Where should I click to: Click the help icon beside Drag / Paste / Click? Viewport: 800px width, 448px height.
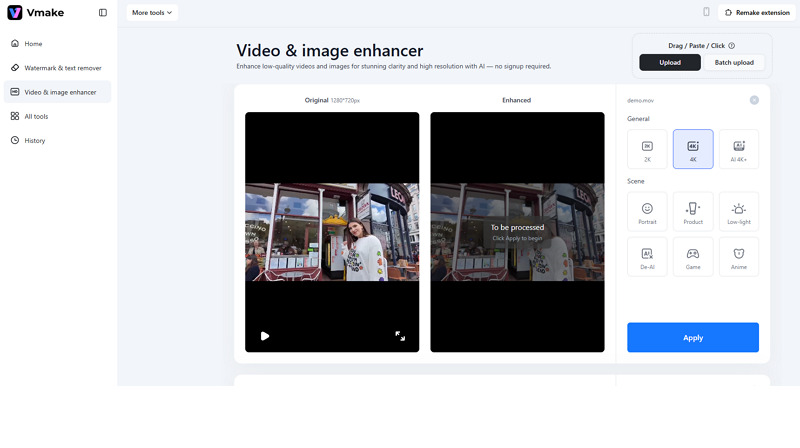pyautogui.click(x=732, y=46)
